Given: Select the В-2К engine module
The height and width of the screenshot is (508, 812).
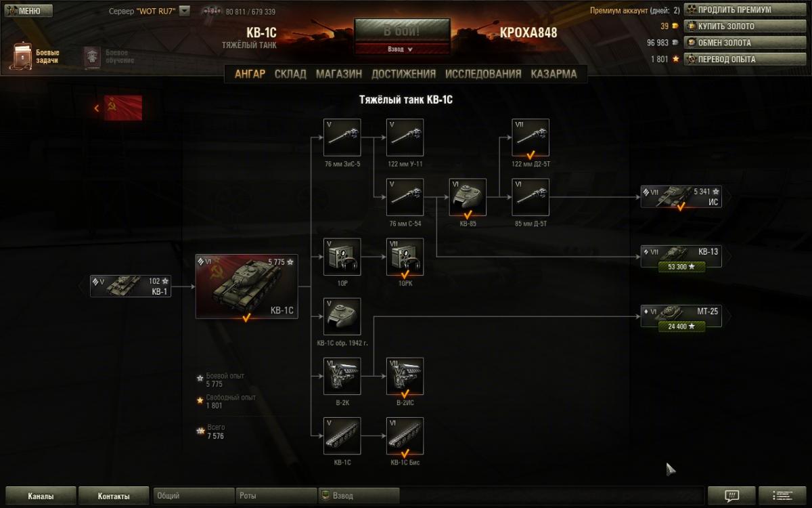Looking at the screenshot, I should pos(342,376).
